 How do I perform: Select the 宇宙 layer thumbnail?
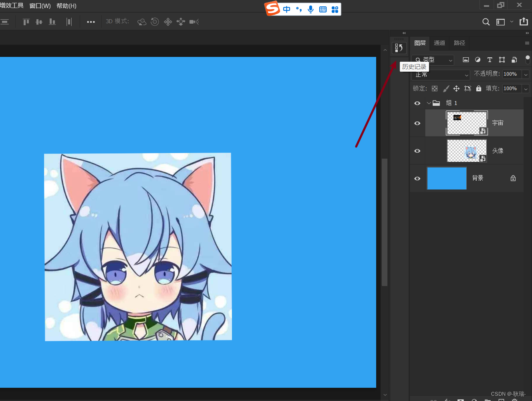point(467,123)
